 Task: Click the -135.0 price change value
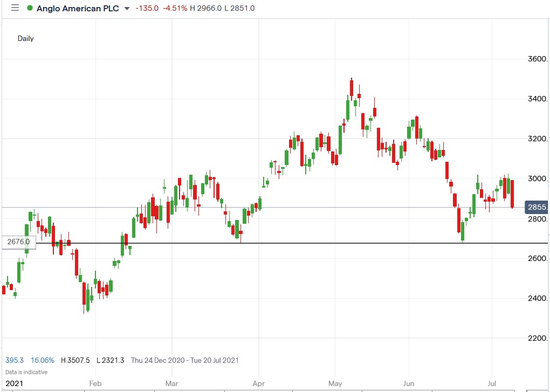point(145,8)
